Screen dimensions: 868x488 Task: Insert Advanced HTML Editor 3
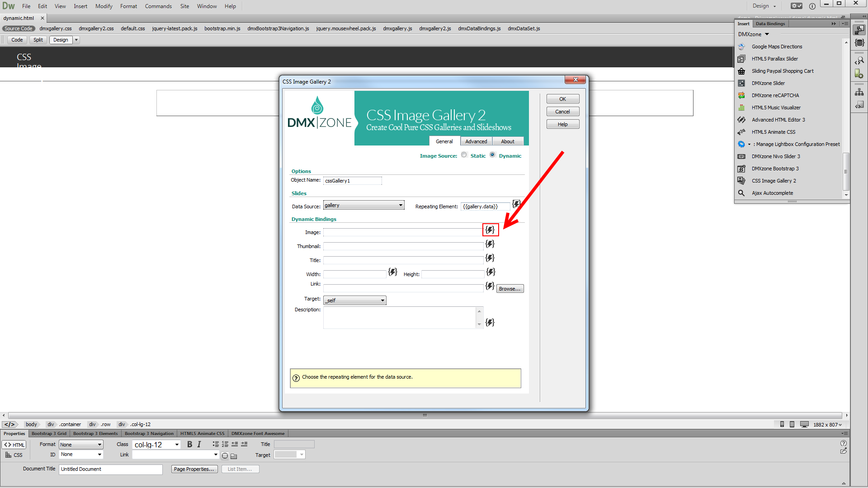(x=778, y=120)
